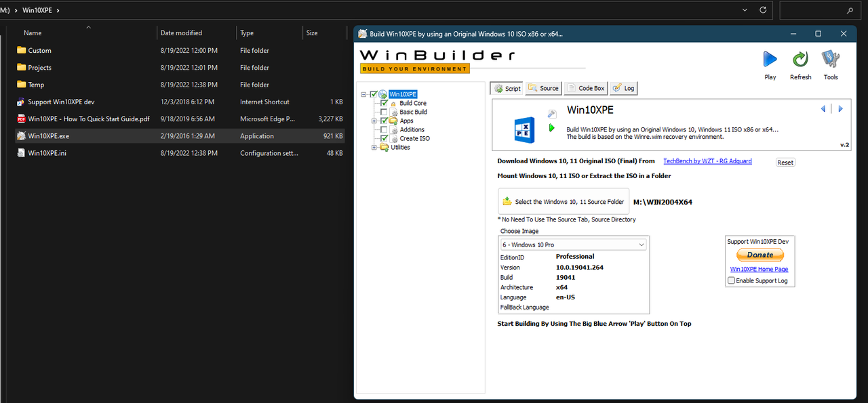Click the Donate button
Image resolution: width=868 pixels, height=403 pixels.
[x=760, y=255]
